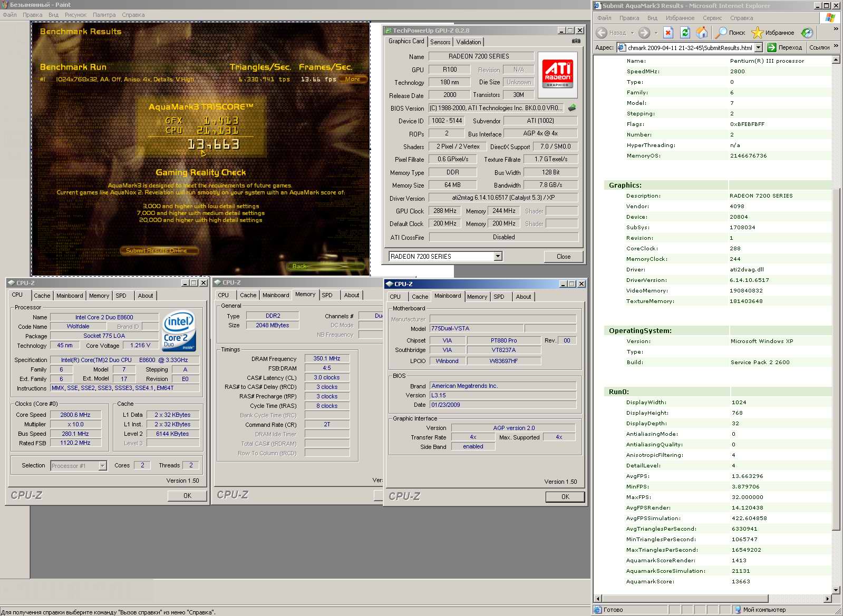Click the ATI Radeon logo in GPU-Z
The image size is (843, 616).
pos(558,75)
